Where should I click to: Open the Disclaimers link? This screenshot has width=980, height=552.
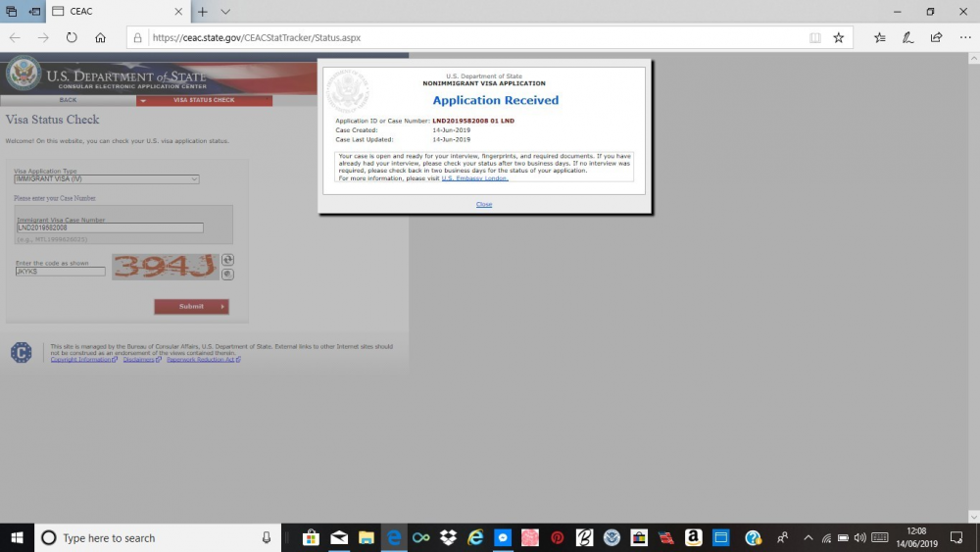click(x=142, y=360)
